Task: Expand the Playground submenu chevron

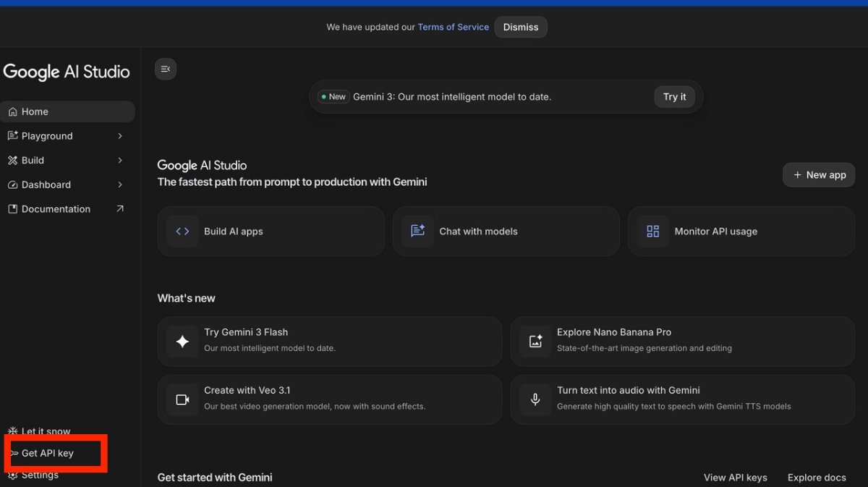Action: click(x=120, y=136)
